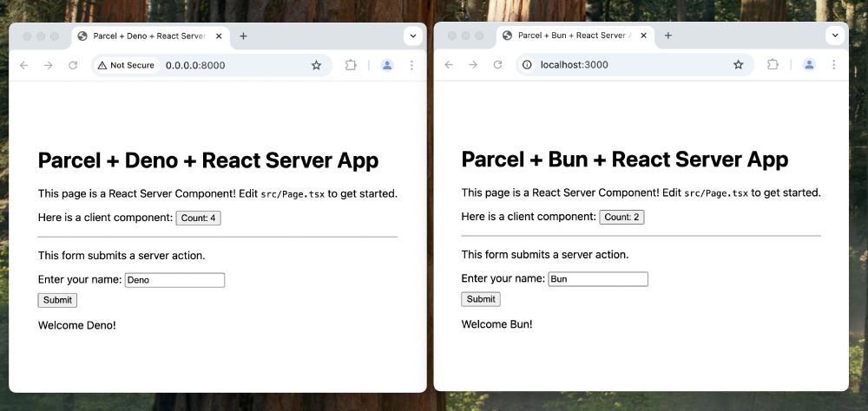Screen dimensions: 868x411
Task: Click the Count: 2 button
Action: point(621,217)
